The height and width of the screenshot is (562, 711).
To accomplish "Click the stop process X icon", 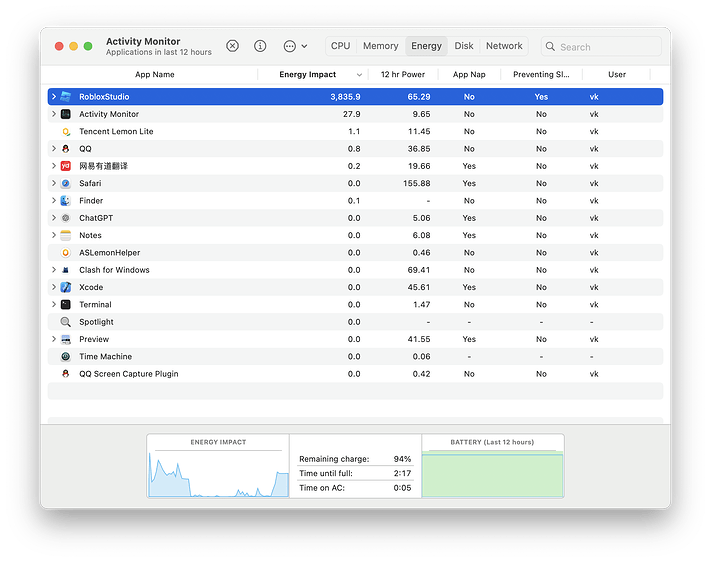I will coord(232,46).
